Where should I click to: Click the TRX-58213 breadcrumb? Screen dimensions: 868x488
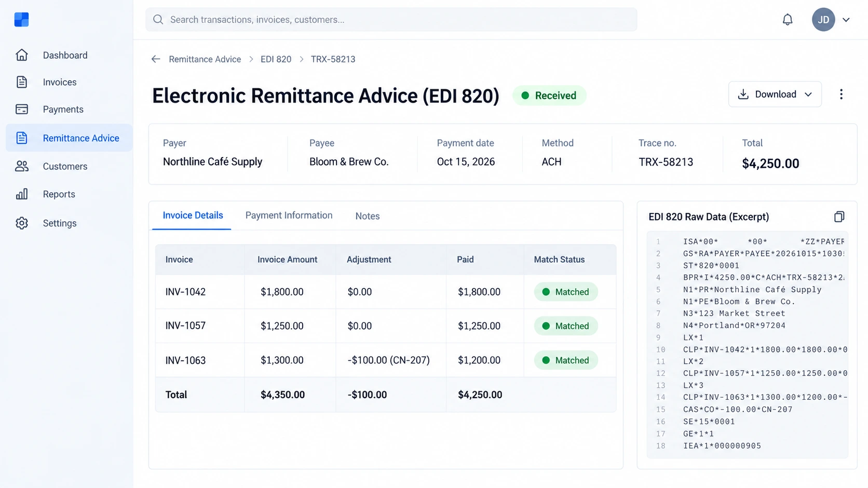coord(333,59)
